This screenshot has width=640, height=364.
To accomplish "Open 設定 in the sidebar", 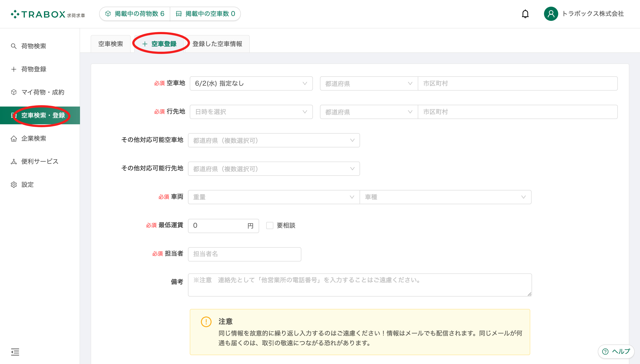I will coord(40,185).
